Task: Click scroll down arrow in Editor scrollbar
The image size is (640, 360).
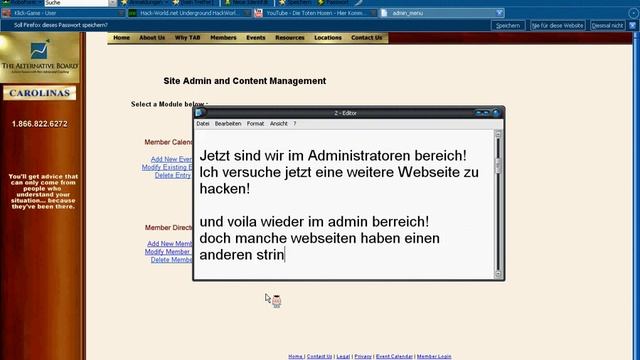Action: pyautogui.click(x=498, y=274)
